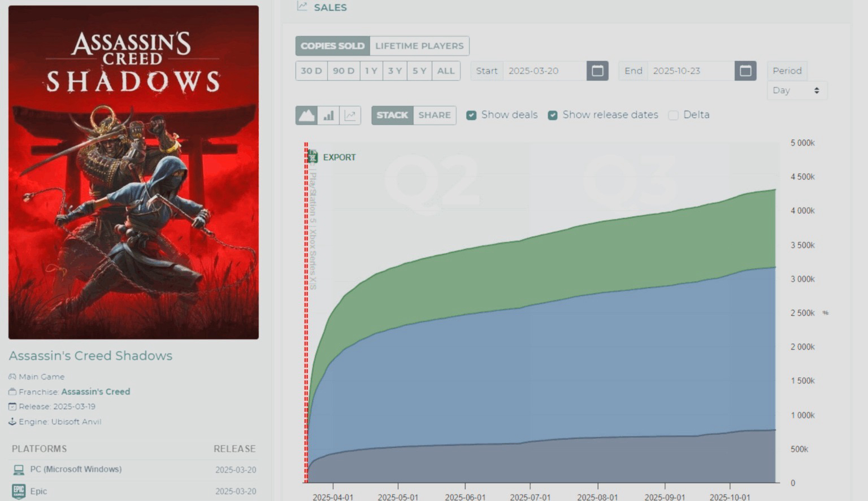Switch chart to Share mode
Image resolution: width=868 pixels, height=501 pixels.
tap(435, 115)
